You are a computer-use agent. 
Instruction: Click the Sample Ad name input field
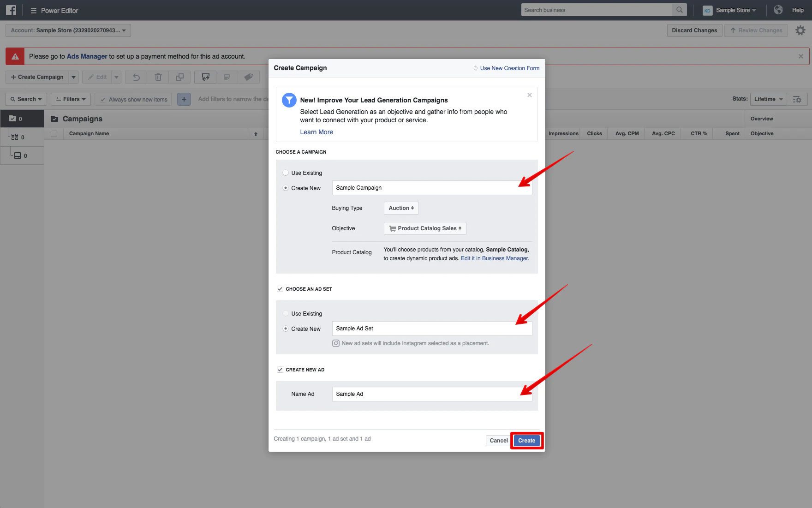[x=431, y=394]
